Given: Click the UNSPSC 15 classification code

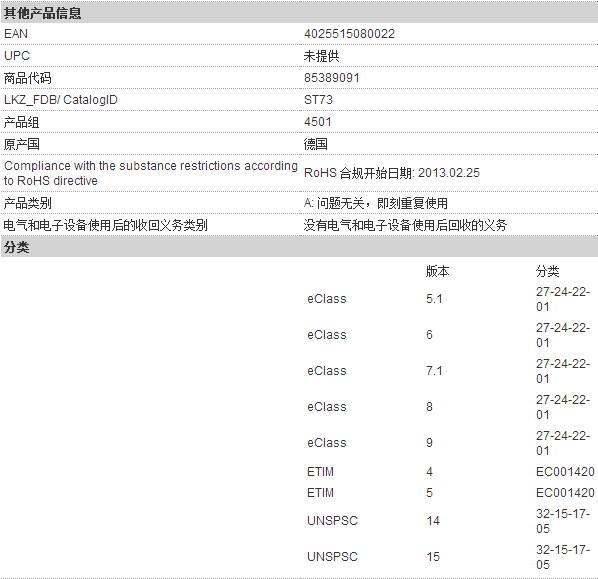Looking at the screenshot, I should click(x=563, y=557).
